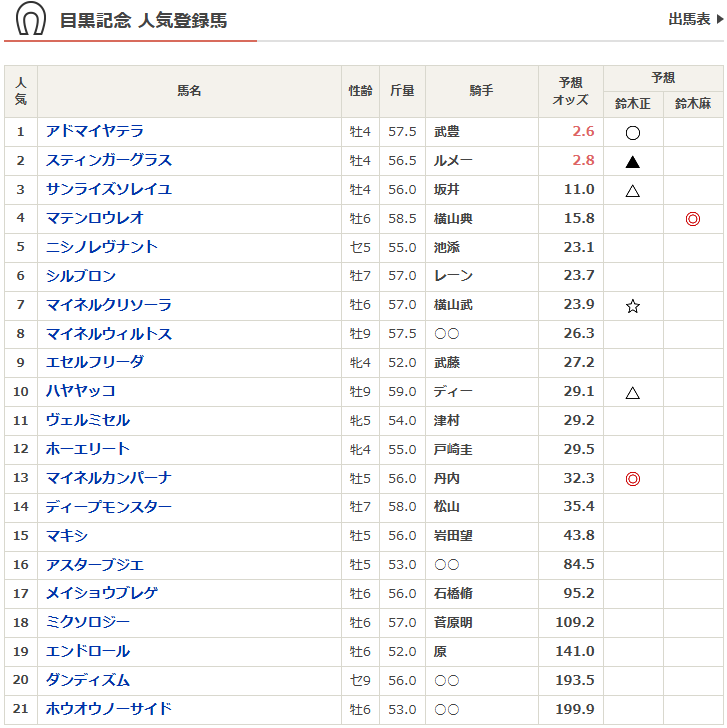
Task: Open horse page for ニシノレヴナント
Action: (x=102, y=247)
